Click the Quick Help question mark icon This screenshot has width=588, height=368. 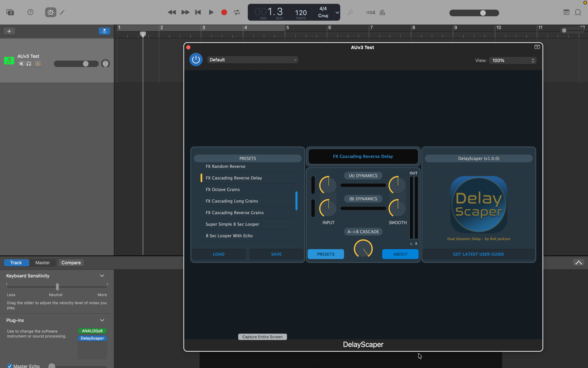point(30,12)
